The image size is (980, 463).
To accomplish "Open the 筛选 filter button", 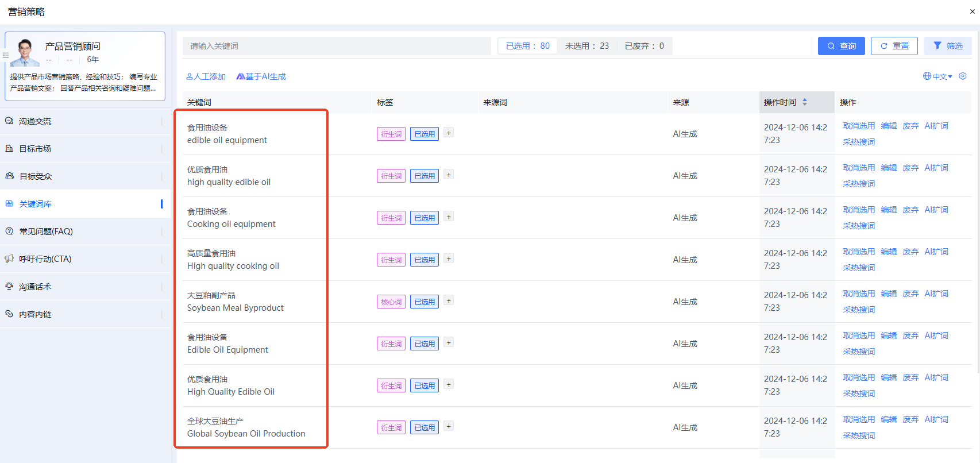I will [947, 46].
